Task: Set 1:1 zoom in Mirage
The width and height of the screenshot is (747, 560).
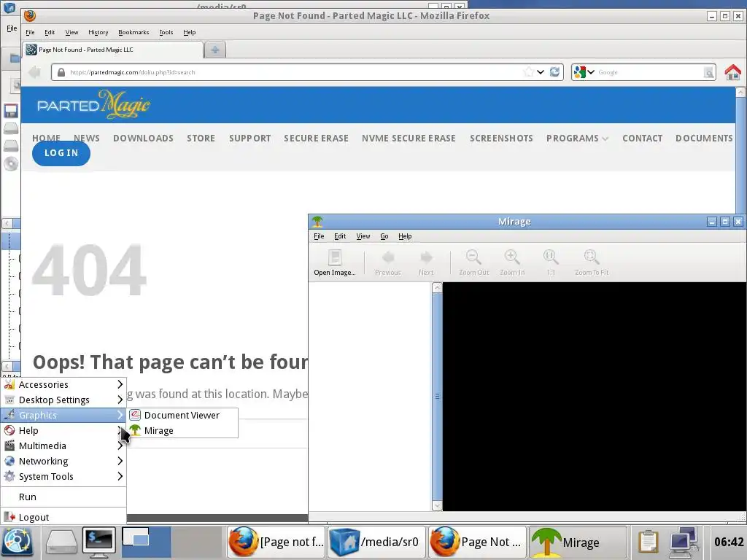Action: coord(551,262)
